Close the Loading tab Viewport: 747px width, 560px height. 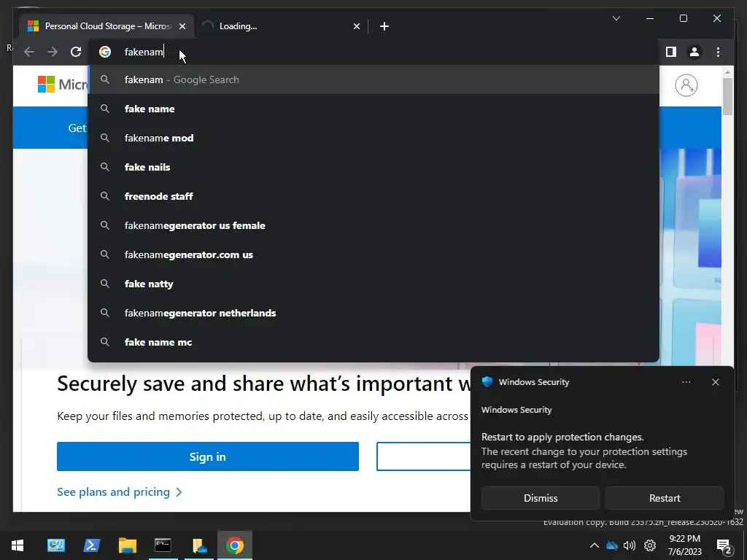pos(356,26)
